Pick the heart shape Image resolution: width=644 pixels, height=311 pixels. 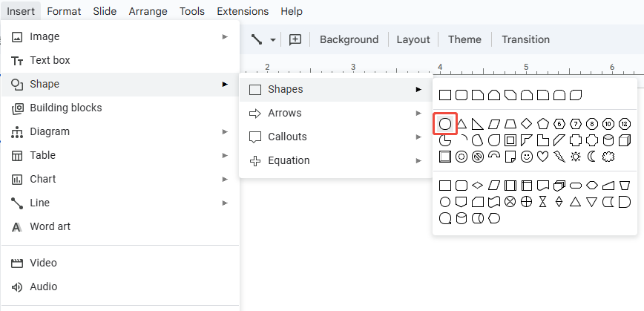tap(543, 157)
